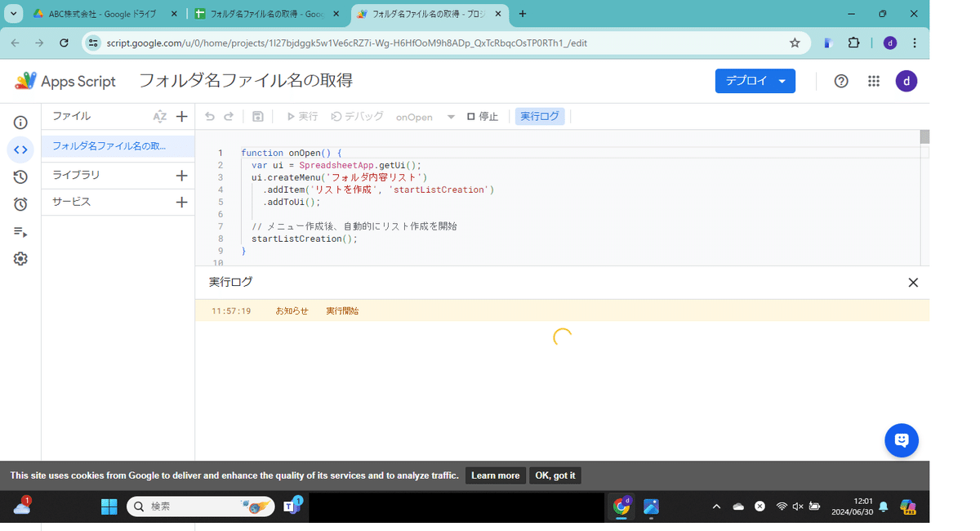The height and width of the screenshot is (531, 980).
Task: Open the Chrome icon in taskbar
Action: click(x=621, y=507)
